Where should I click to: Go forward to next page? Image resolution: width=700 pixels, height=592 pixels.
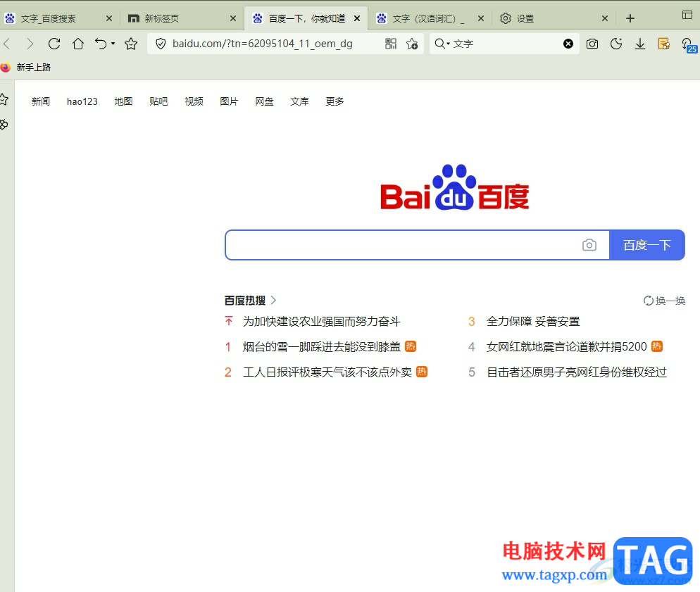tap(30, 44)
